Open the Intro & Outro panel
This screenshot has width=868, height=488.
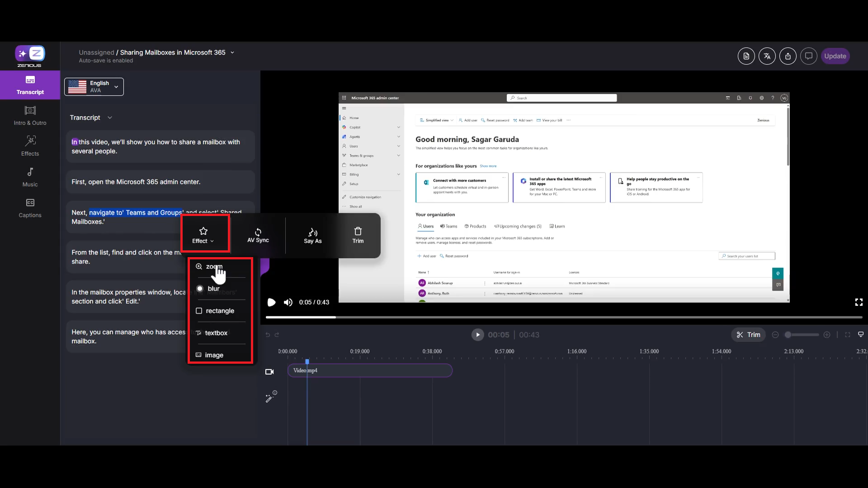30,116
